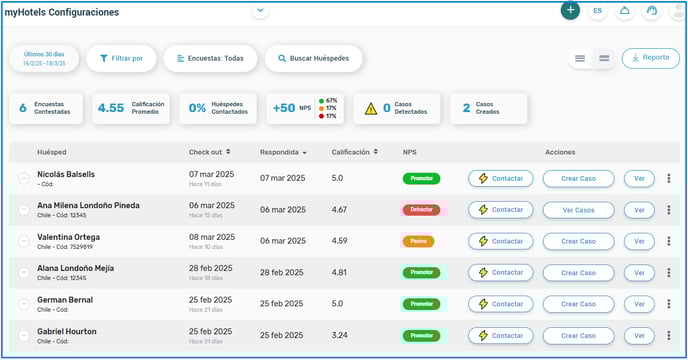Open the user profile avatar
Viewport: 688px width, 360px height.
pos(678,11)
